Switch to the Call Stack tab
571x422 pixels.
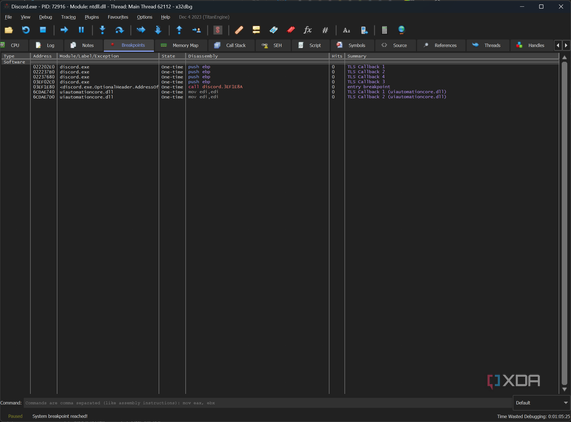click(231, 45)
